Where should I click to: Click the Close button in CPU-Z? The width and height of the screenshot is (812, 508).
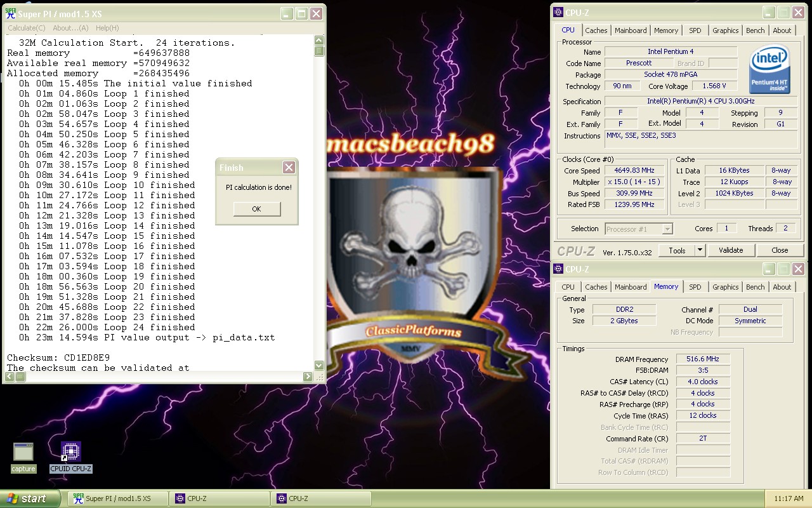pos(780,250)
